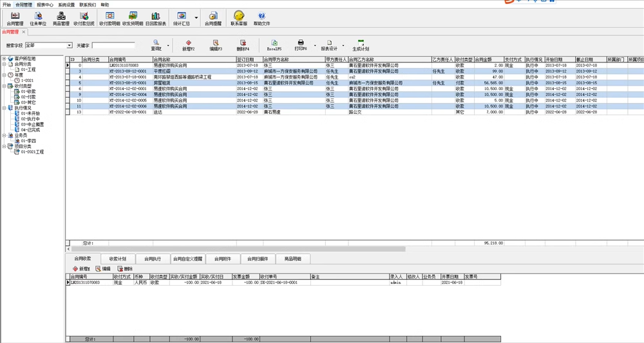Select tree item 02-付款
644x343 pixels.
(28, 97)
